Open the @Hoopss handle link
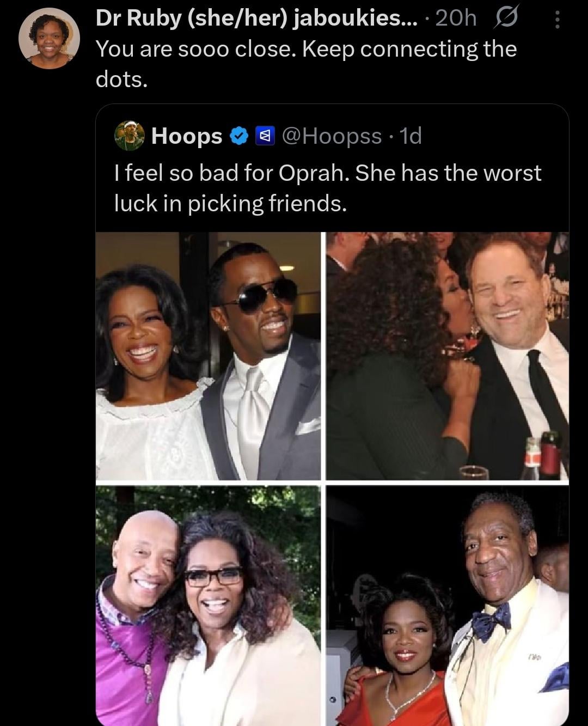This screenshot has width=588, height=726. point(330,136)
